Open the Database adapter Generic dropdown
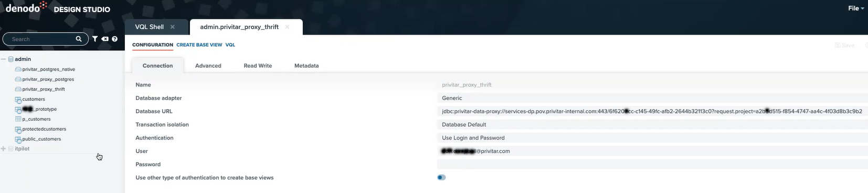 [652, 98]
